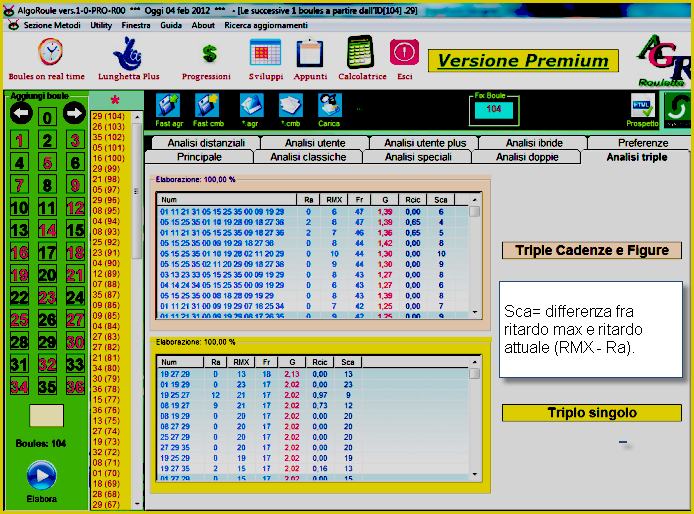Image resolution: width=694 pixels, height=514 pixels.
Task: Select row 19 27 29 in lower table
Action: (x=313, y=374)
